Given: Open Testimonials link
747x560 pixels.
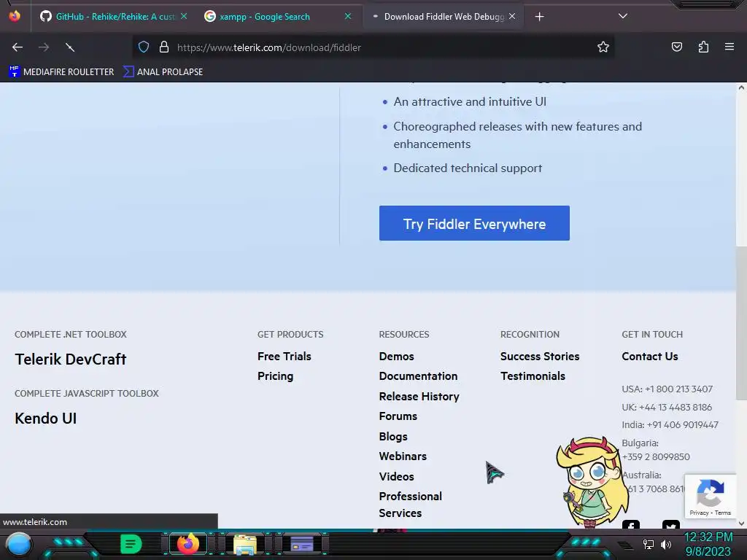Looking at the screenshot, I should pyautogui.click(x=533, y=376).
